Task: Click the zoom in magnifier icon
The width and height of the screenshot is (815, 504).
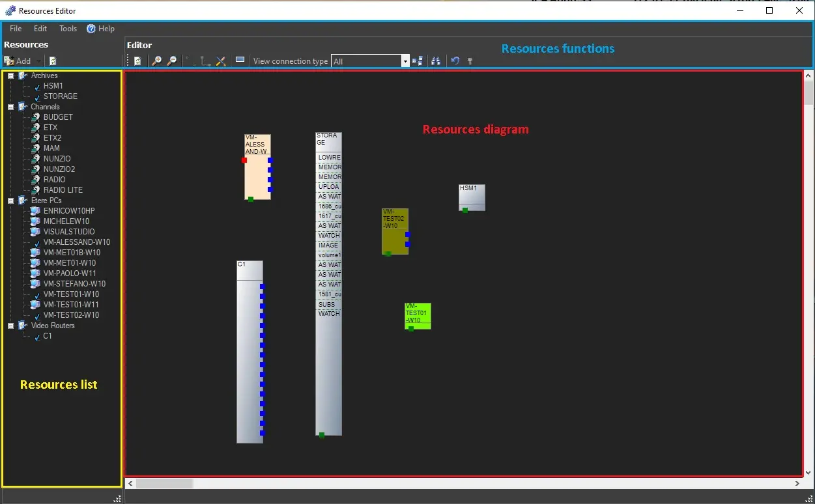Action: 156,61
